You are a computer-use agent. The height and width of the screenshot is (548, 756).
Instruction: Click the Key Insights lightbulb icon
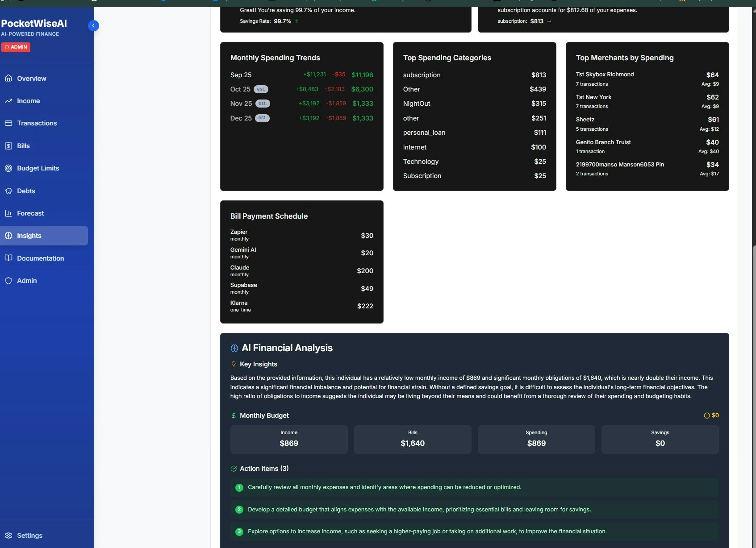coord(233,364)
